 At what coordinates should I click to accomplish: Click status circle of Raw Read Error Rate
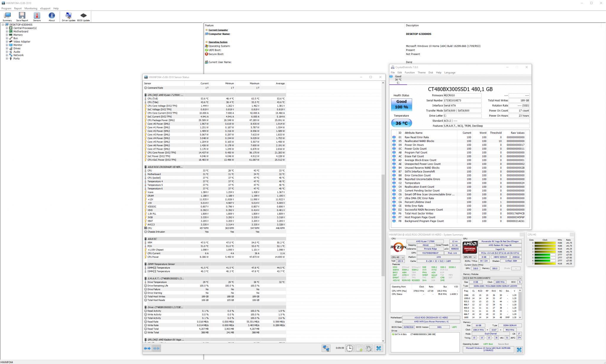(x=394, y=137)
